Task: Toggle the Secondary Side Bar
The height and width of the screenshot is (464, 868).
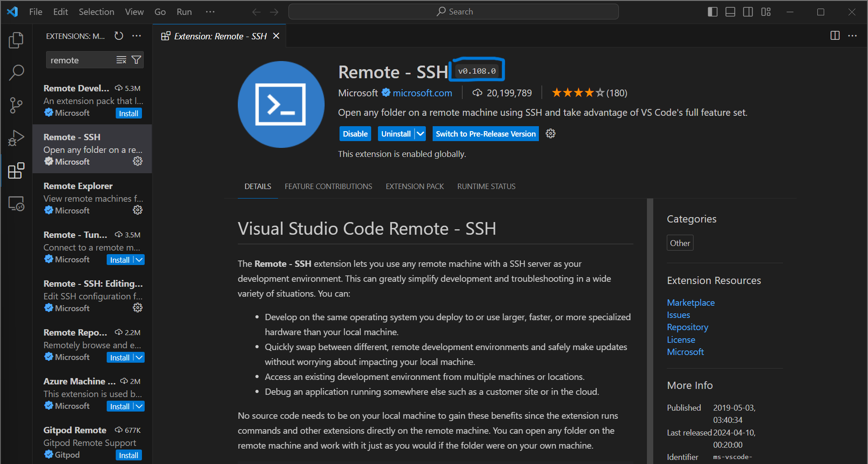Action: tap(748, 12)
